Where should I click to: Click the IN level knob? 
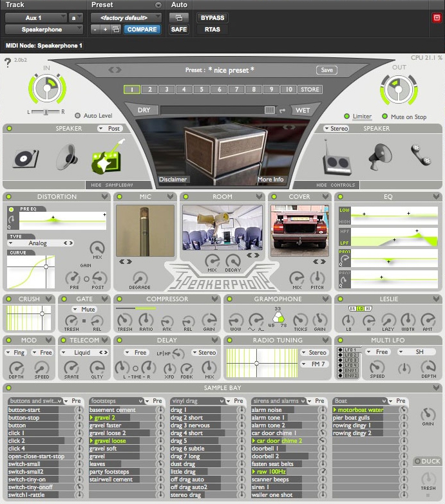(x=47, y=88)
